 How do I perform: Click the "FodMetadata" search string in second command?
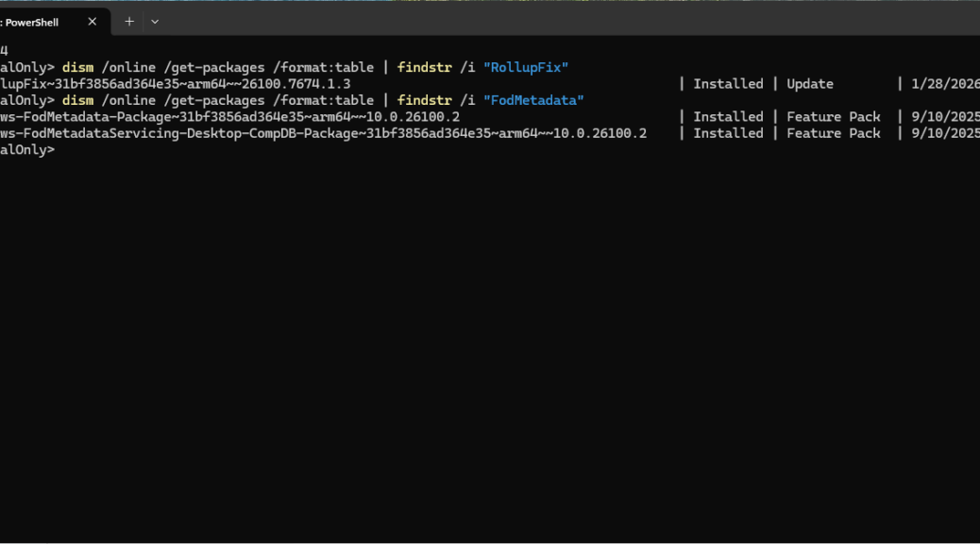[x=534, y=100]
